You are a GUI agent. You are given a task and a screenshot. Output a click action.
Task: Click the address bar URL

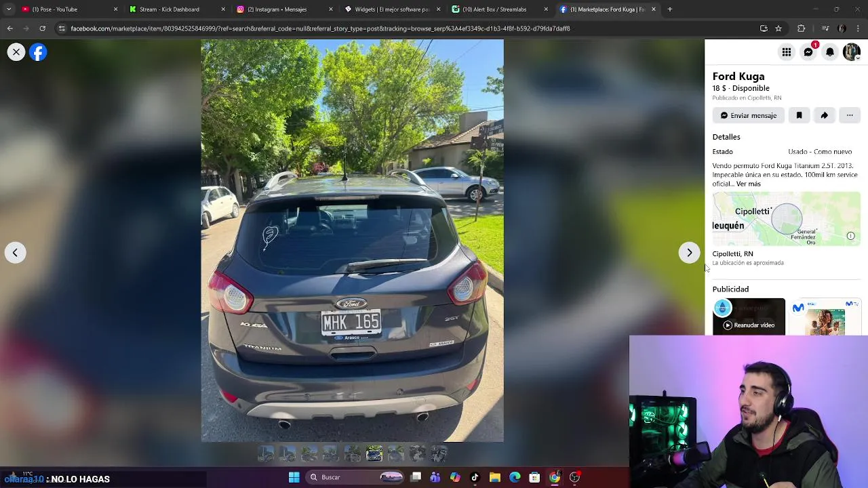tap(320, 28)
